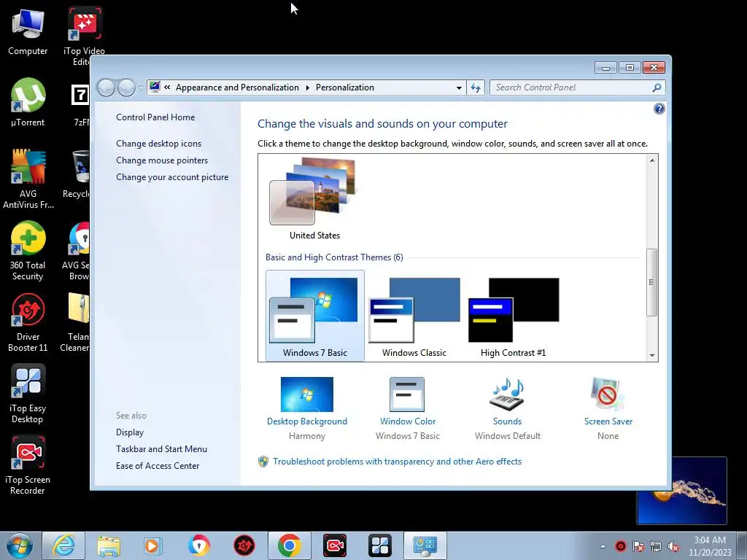The image size is (747, 560).
Task: Open Driver Booster taskbar icon
Action: (x=244, y=545)
